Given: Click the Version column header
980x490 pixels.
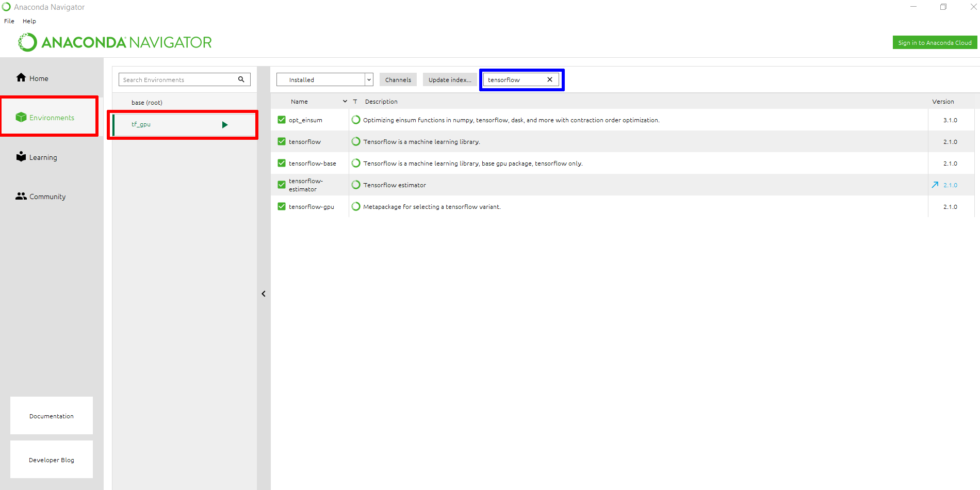Looking at the screenshot, I should (x=943, y=102).
